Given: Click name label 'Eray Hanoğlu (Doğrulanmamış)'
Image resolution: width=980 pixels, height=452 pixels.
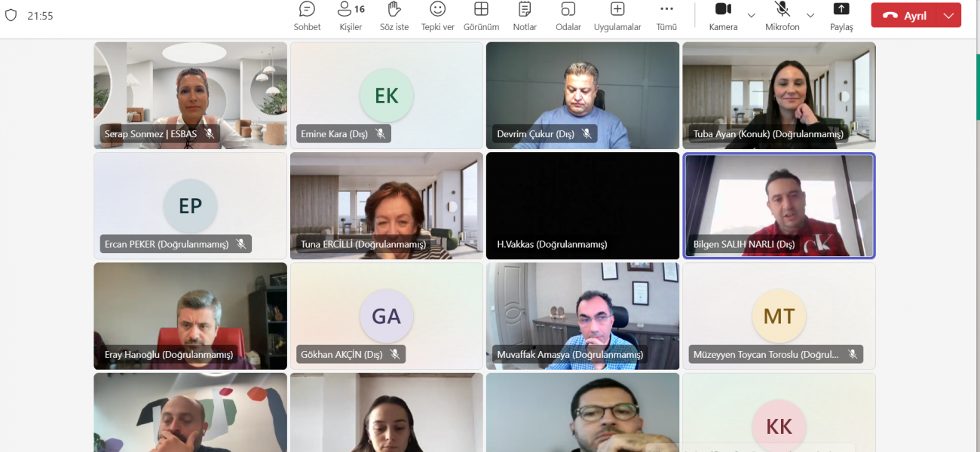Looking at the screenshot, I should point(169,354).
